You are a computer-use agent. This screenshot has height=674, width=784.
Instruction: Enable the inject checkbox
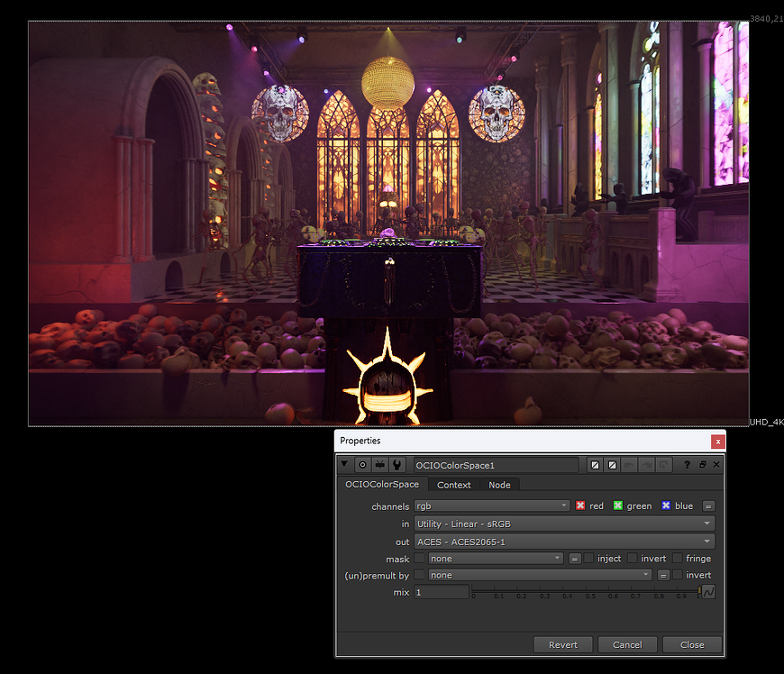tap(588, 558)
